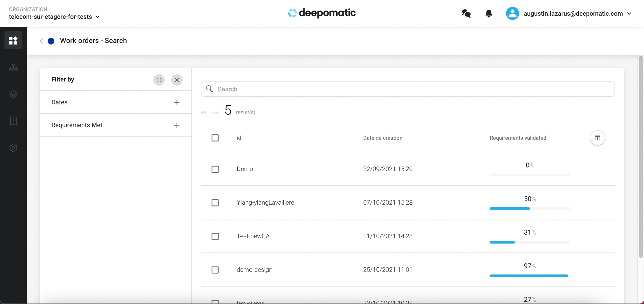Open the Ylang-ylangLavalliere work order
This screenshot has height=304, width=644.
pos(265,202)
